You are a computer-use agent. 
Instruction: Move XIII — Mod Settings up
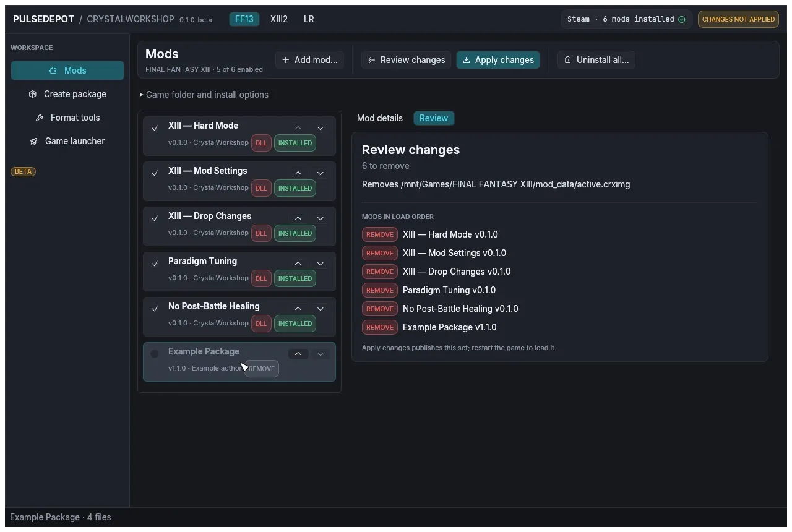click(298, 173)
